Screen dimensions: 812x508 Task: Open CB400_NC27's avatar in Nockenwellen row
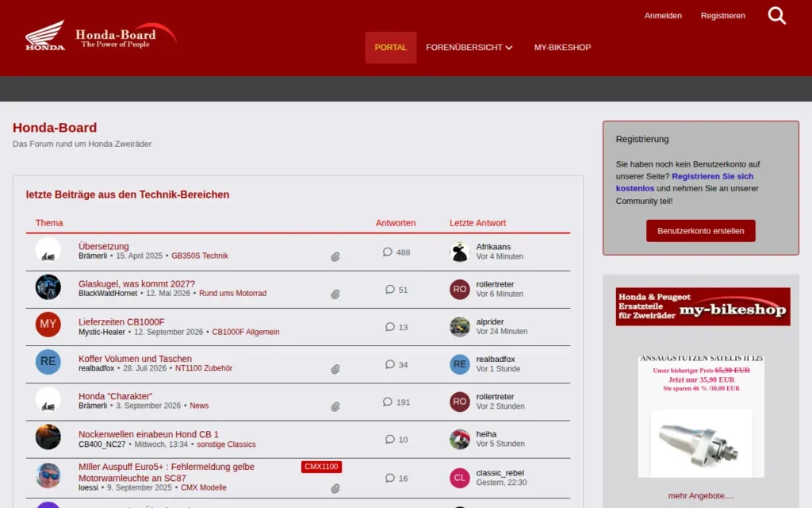(48, 437)
